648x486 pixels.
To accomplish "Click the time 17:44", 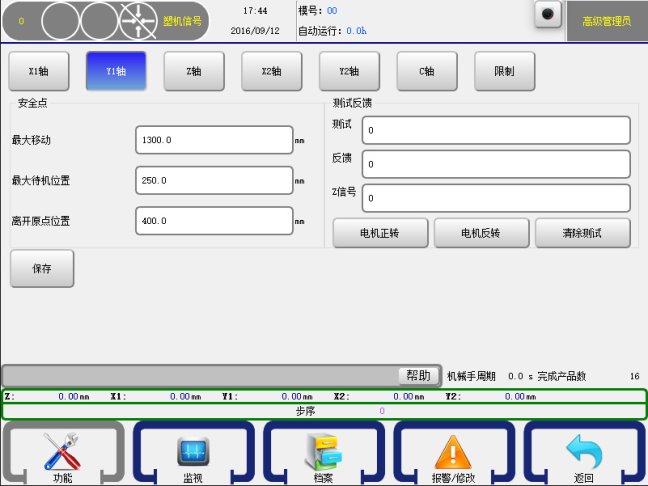I will point(255,11).
